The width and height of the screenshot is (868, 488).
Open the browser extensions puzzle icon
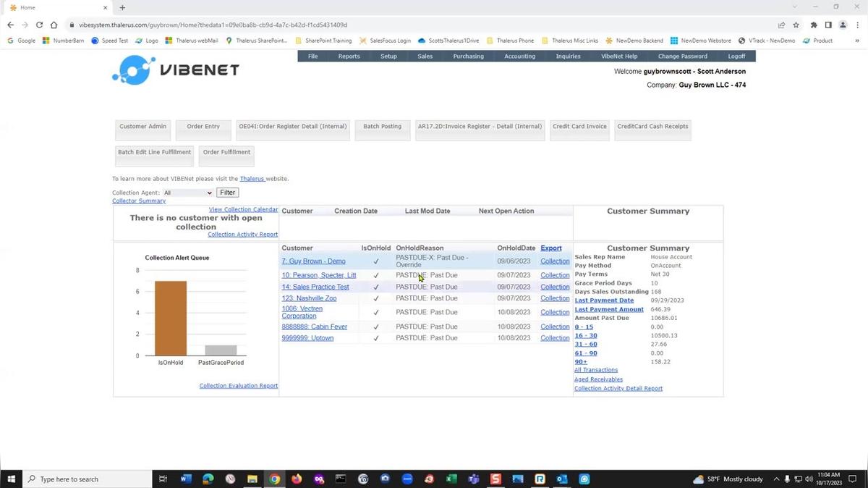814,25
